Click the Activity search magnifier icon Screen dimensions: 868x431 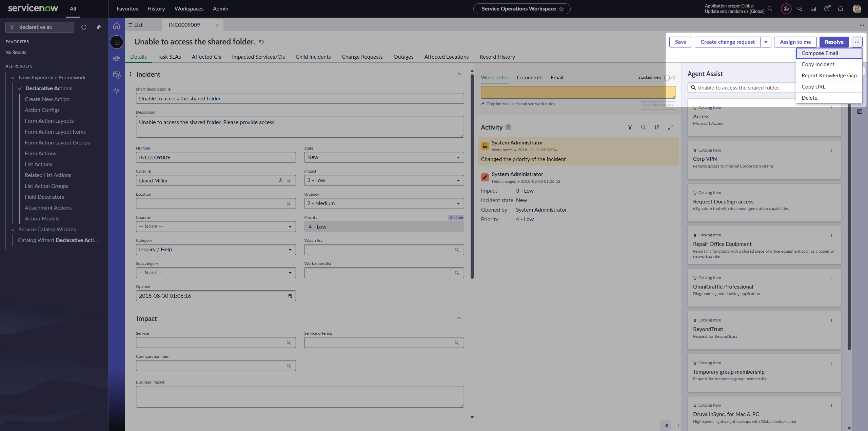pos(643,127)
